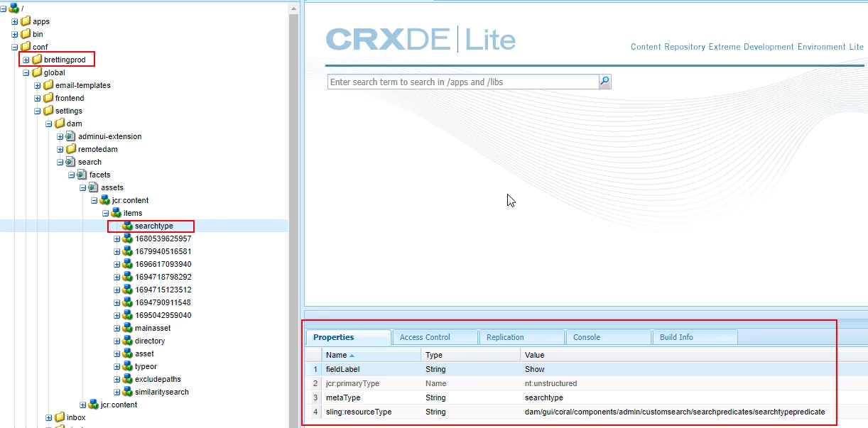This screenshot has width=868, height=428.
Task: Open the Replication tab
Action: pyautogui.click(x=521, y=337)
